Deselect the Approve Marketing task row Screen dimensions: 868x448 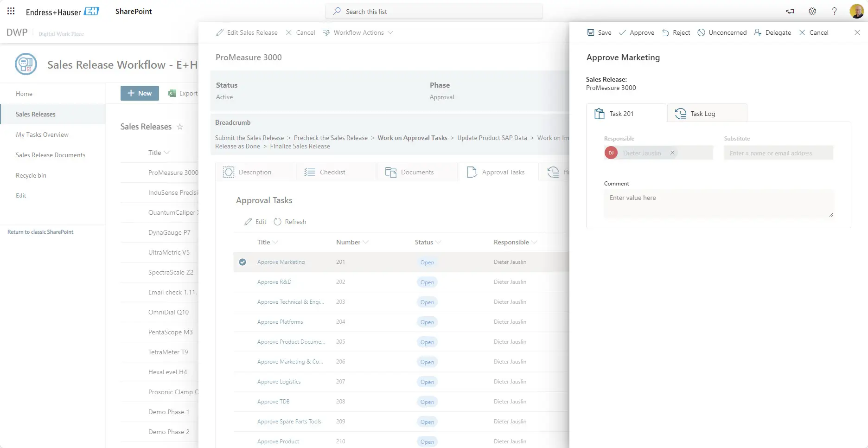pyautogui.click(x=243, y=262)
